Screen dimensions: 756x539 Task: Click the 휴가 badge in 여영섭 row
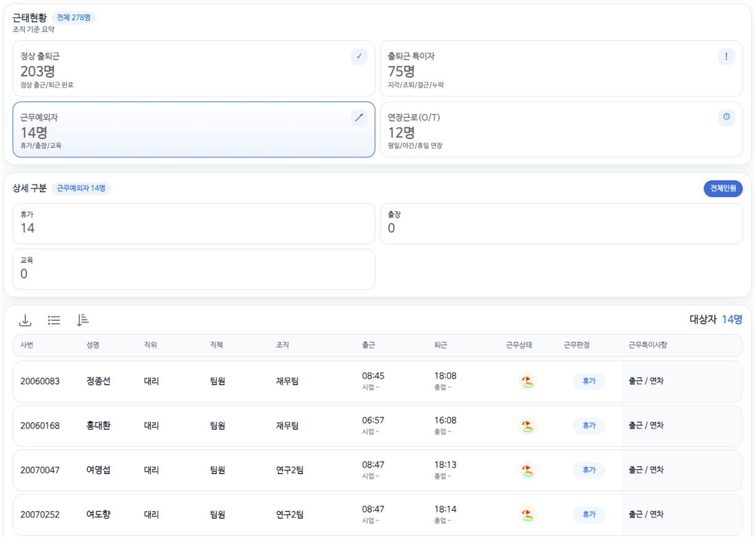pos(589,470)
